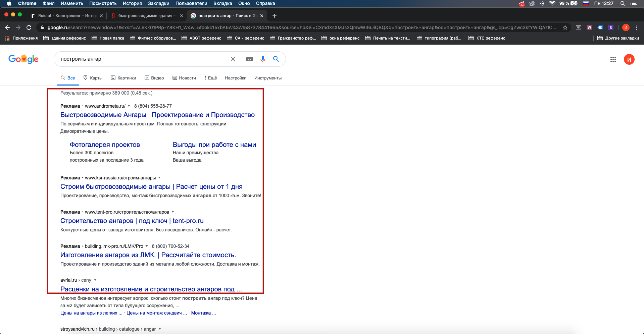The width and height of the screenshot is (644, 334).
Task: Switch to the Картинки tab
Action: click(x=123, y=78)
